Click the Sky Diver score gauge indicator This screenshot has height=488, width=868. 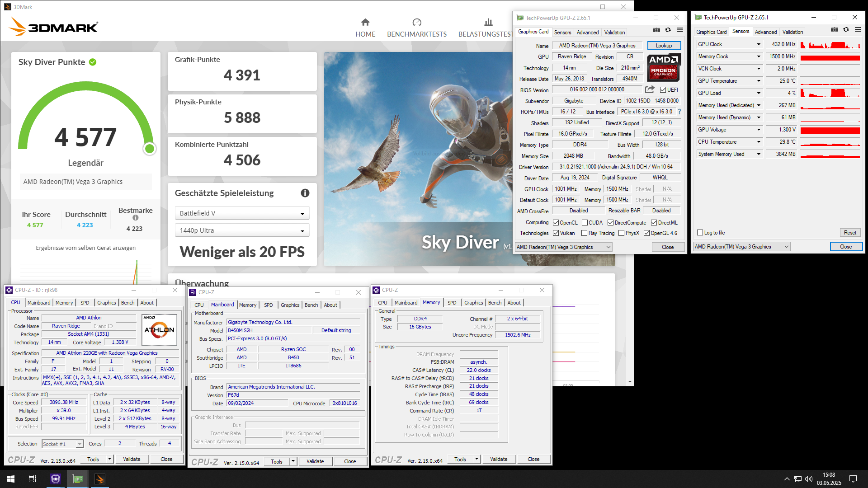tap(150, 149)
